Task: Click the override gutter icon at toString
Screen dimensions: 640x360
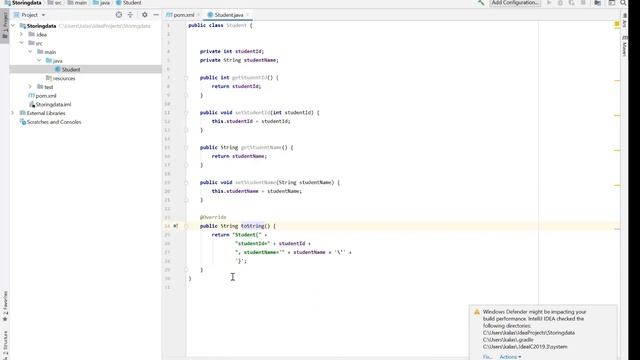Action: 176,226
